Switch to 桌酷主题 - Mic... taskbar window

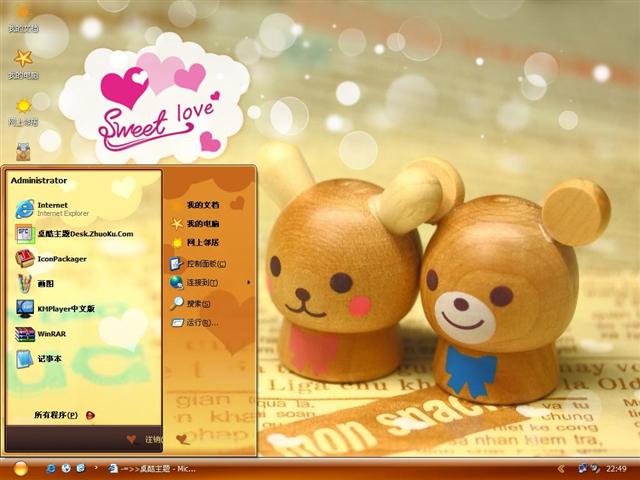click(152, 469)
